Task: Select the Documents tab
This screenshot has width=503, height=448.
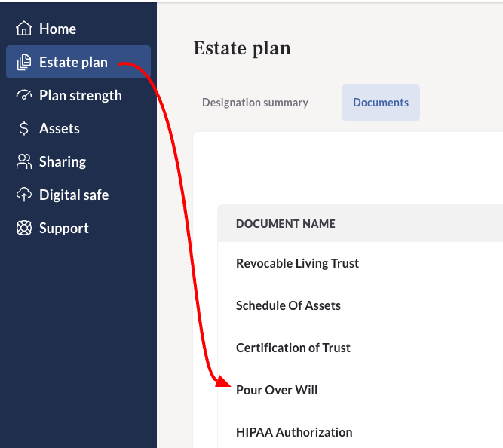Action: (x=381, y=103)
